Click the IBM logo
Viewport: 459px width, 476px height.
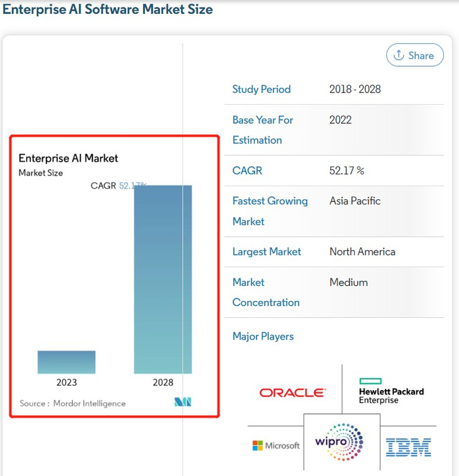pos(409,447)
